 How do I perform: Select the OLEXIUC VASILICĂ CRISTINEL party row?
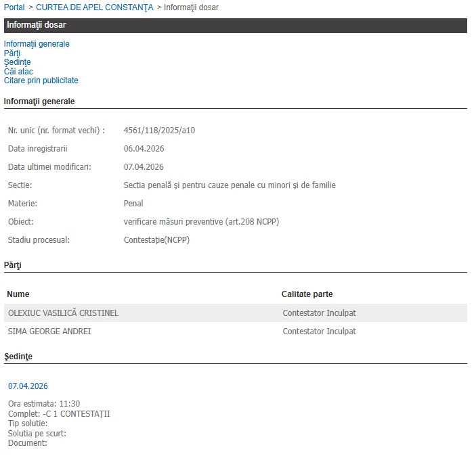coord(63,313)
